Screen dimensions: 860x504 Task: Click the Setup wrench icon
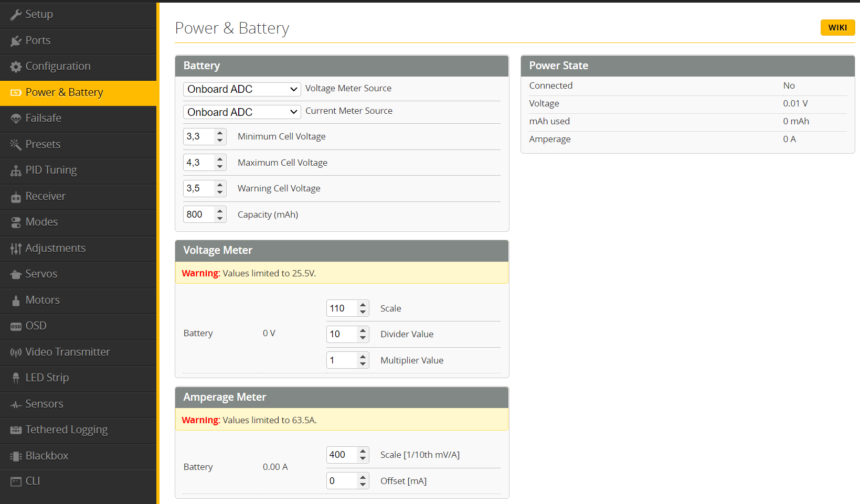(16, 15)
